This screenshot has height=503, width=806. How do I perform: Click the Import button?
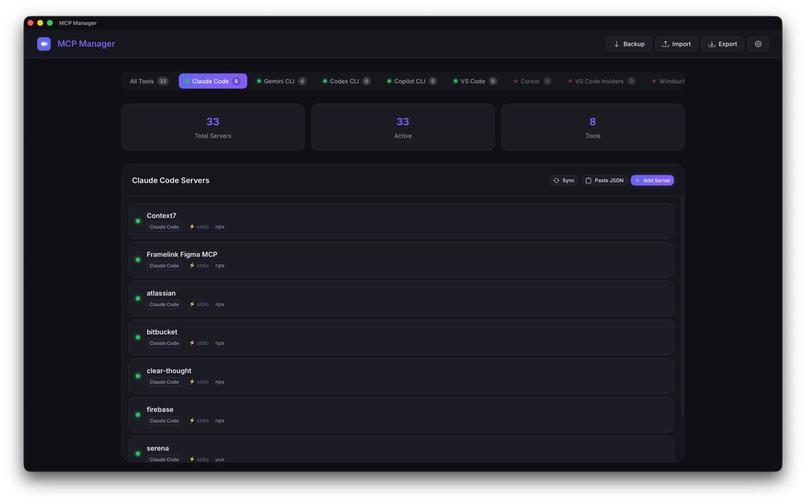[676, 44]
